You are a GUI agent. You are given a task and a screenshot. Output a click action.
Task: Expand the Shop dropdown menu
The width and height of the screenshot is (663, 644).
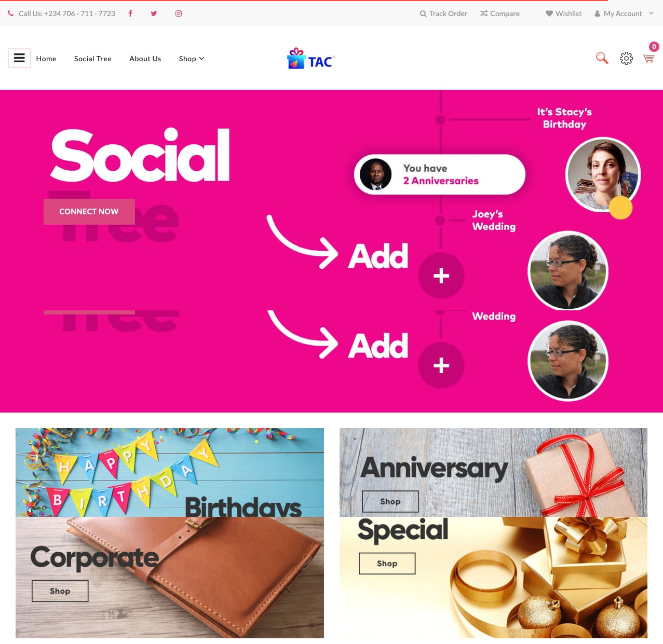(x=192, y=59)
